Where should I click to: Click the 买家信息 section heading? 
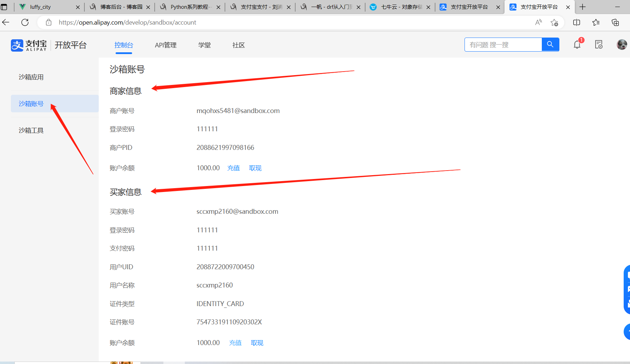[x=125, y=192]
